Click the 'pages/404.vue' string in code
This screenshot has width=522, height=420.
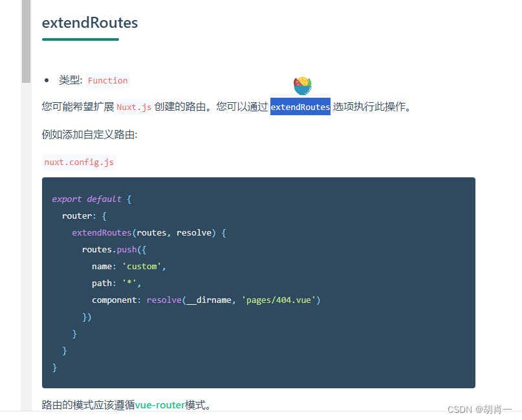(x=279, y=300)
